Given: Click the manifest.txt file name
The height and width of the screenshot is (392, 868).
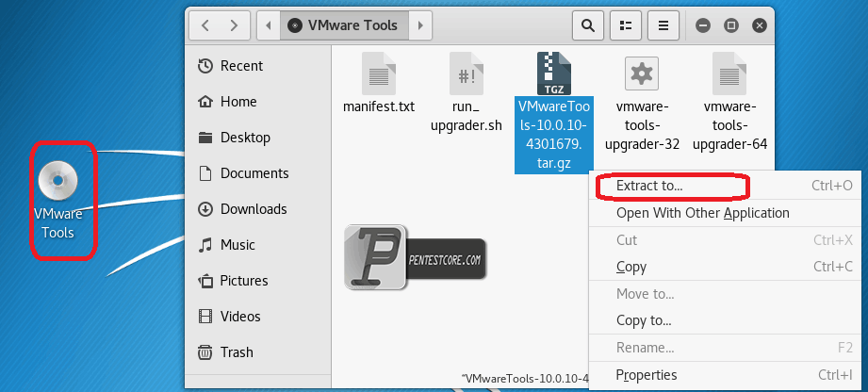Looking at the screenshot, I should 379,106.
